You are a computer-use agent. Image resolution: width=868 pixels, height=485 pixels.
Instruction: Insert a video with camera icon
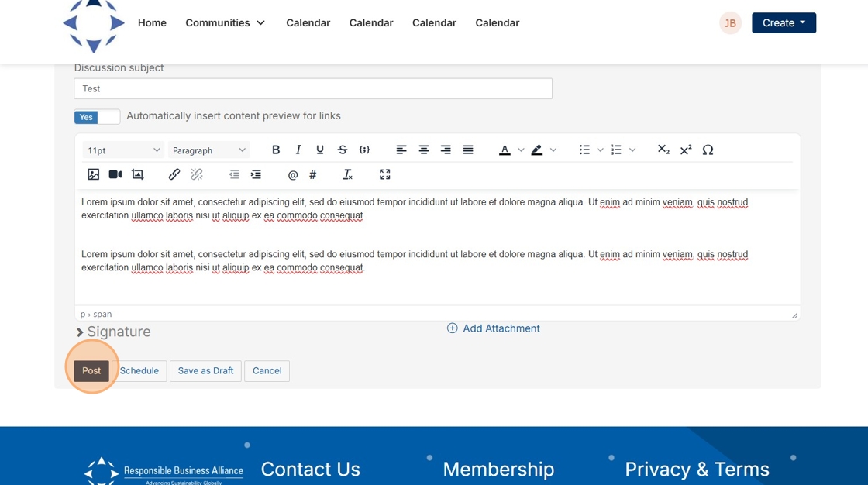[x=115, y=174]
